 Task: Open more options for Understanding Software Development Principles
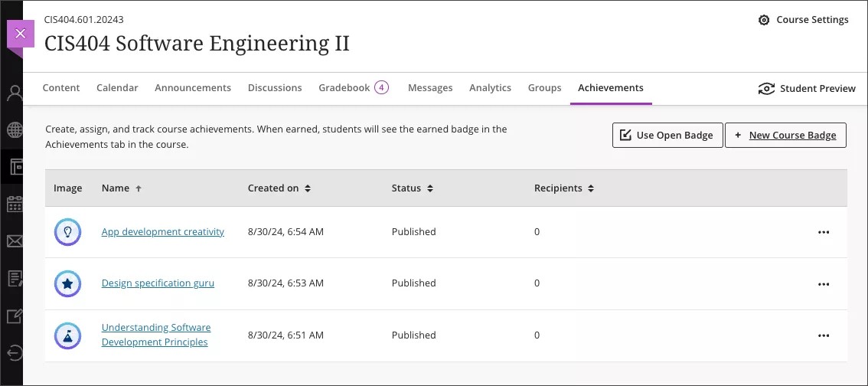pos(823,335)
